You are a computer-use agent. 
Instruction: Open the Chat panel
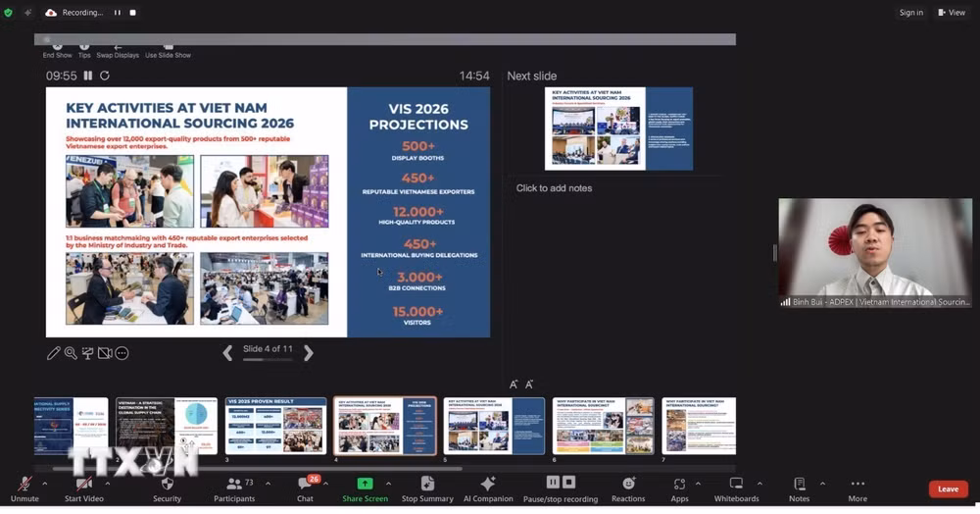305,489
